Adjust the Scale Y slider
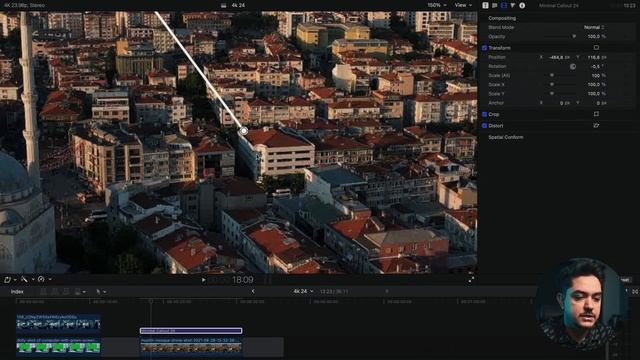The width and height of the screenshot is (640, 360). 561,93
